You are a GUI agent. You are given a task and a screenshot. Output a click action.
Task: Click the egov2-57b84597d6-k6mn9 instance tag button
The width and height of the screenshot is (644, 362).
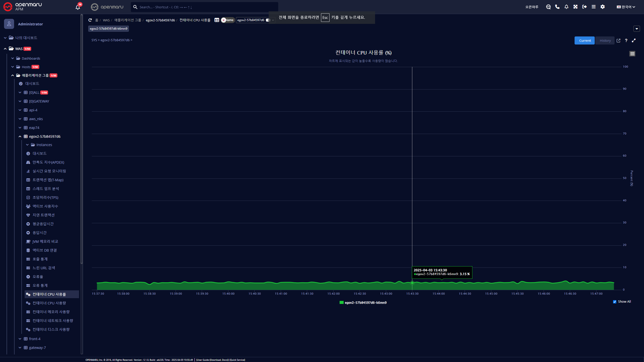tap(108, 29)
